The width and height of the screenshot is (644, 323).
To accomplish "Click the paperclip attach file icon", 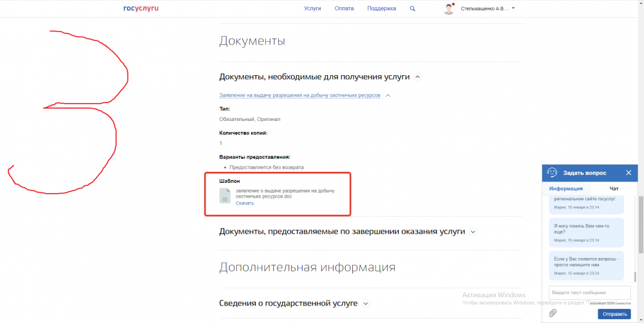I will pyautogui.click(x=553, y=313).
